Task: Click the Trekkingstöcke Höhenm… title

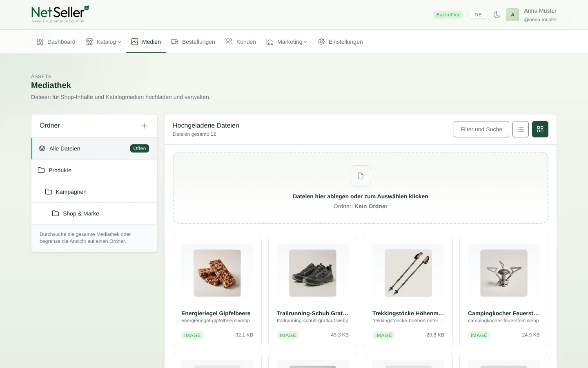Action: tap(408, 313)
